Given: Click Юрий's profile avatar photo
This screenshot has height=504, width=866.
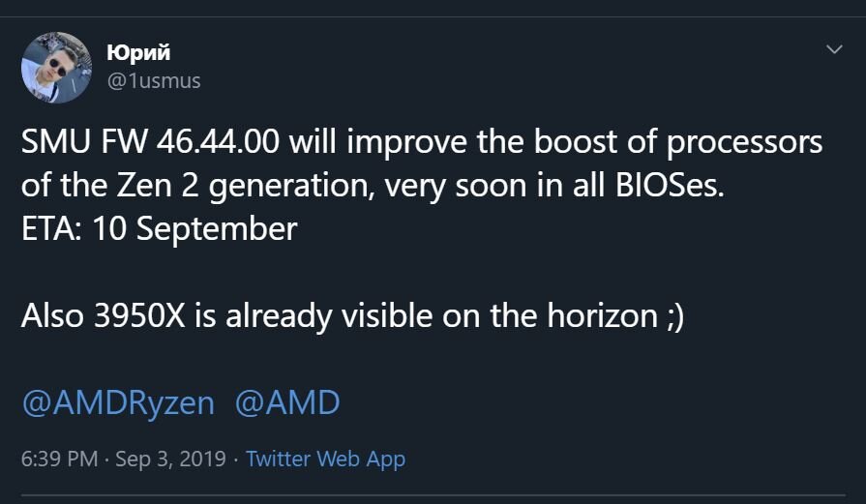Looking at the screenshot, I should click(56, 68).
